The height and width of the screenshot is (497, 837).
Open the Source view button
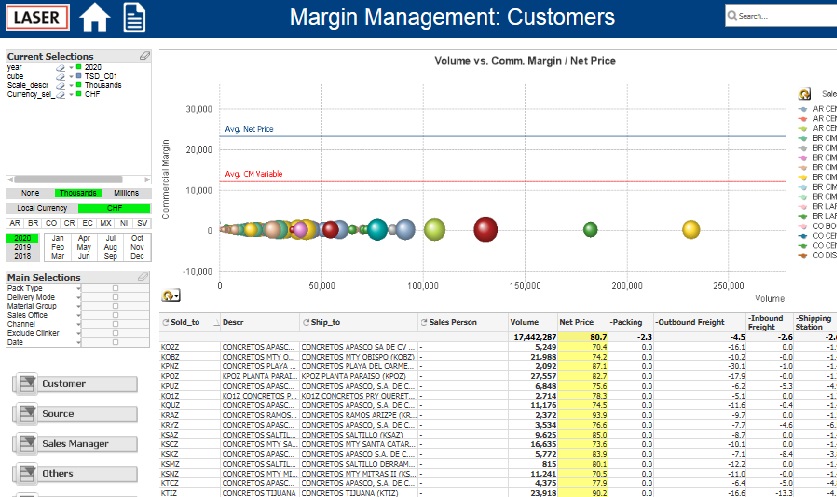tap(75, 414)
